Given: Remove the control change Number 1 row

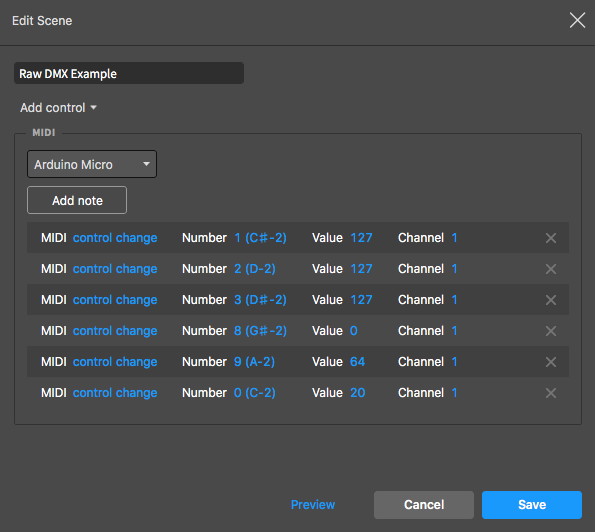Looking at the screenshot, I should point(551,238).
